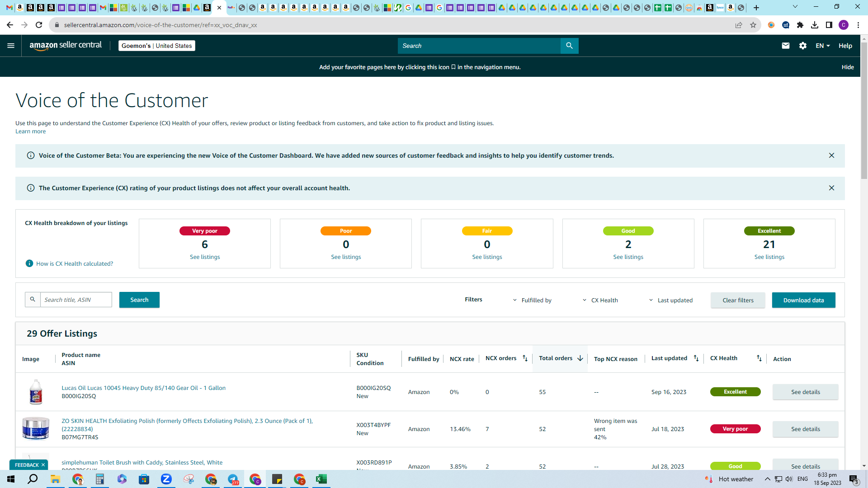The height and width of the screenshot is (488, 868).
Task: Expand the CX Health filter dropdown
Action: pyautogui.click(x=600, y=300)
